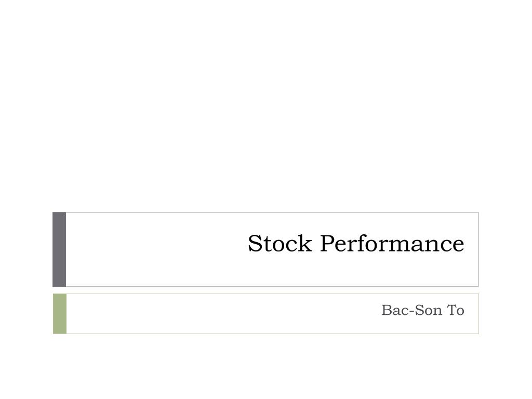Click the letter "S" of Stock
This screenshot has width=532, height=399.
[255, 243]
